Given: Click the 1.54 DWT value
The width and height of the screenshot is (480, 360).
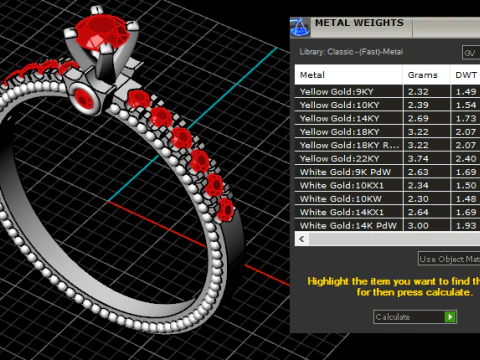Looking at the screenshot, I should click(x=466, y=105).
